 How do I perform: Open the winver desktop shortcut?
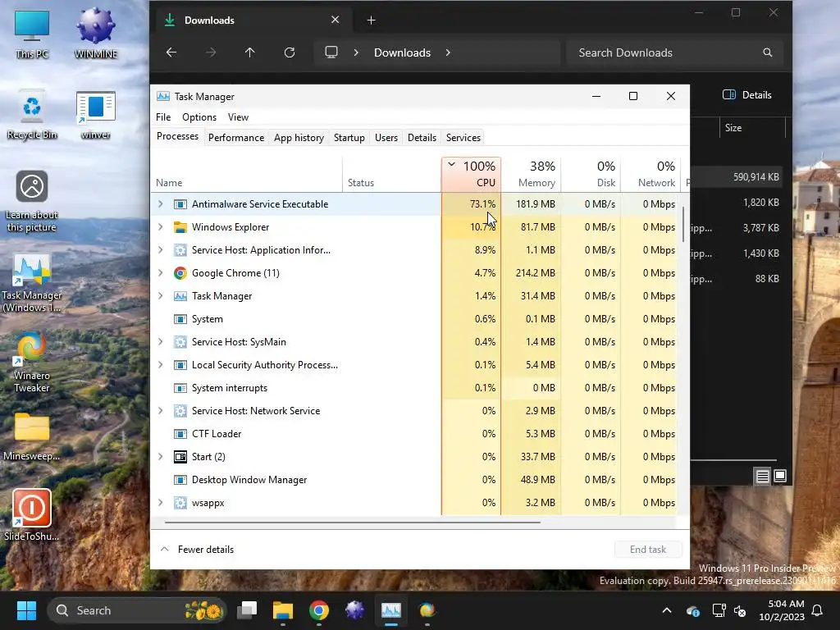(x=95, y=115)
